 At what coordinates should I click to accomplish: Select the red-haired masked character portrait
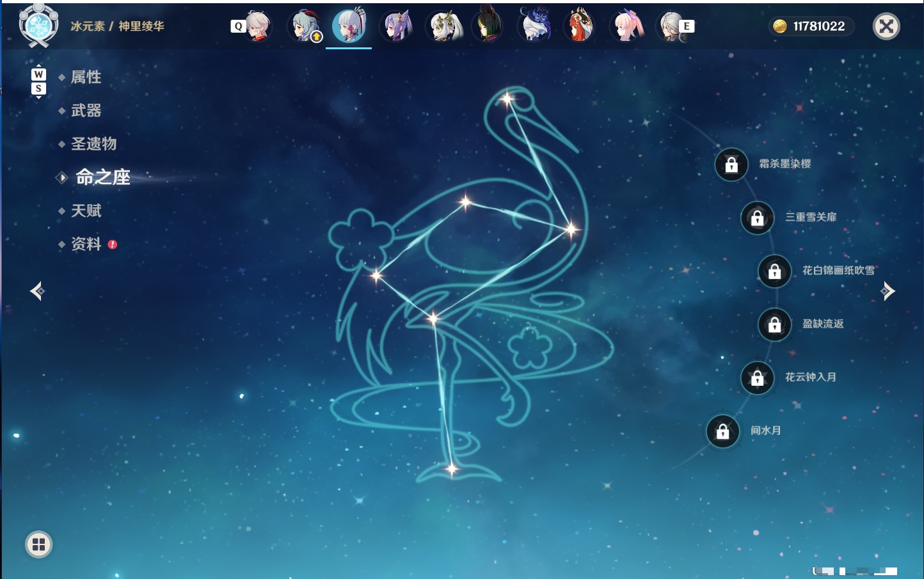(580, 26)
